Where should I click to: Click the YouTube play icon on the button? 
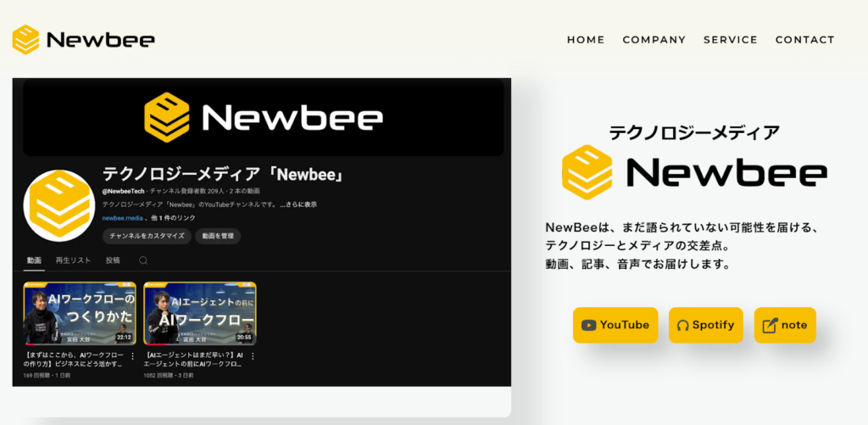[x=588, y=325]
